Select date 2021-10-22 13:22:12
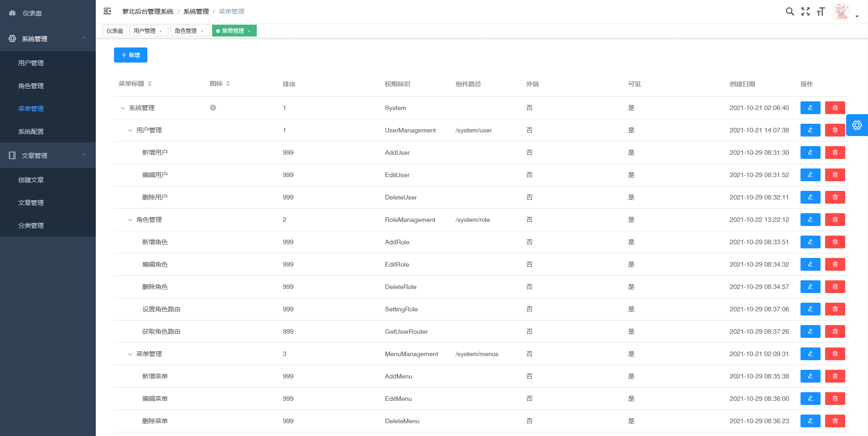The width and height of the screenshot is (868, 436). coord(759,220)
